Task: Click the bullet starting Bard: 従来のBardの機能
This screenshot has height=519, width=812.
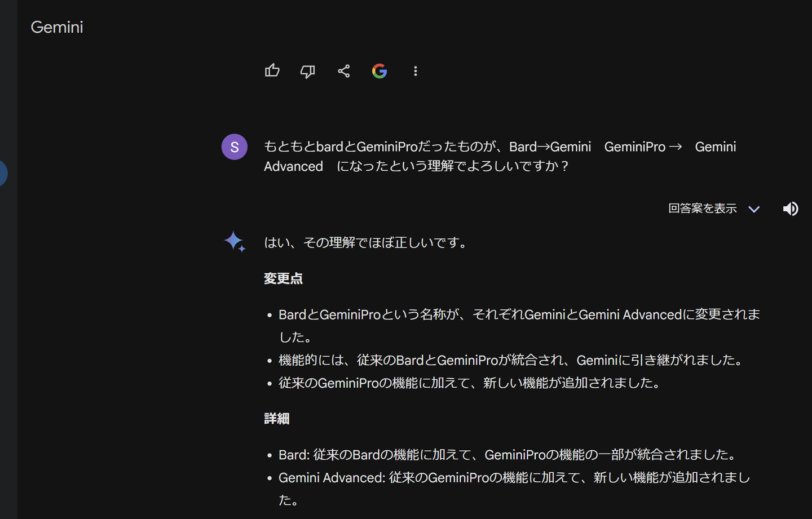Action: (x=507, y=455)
